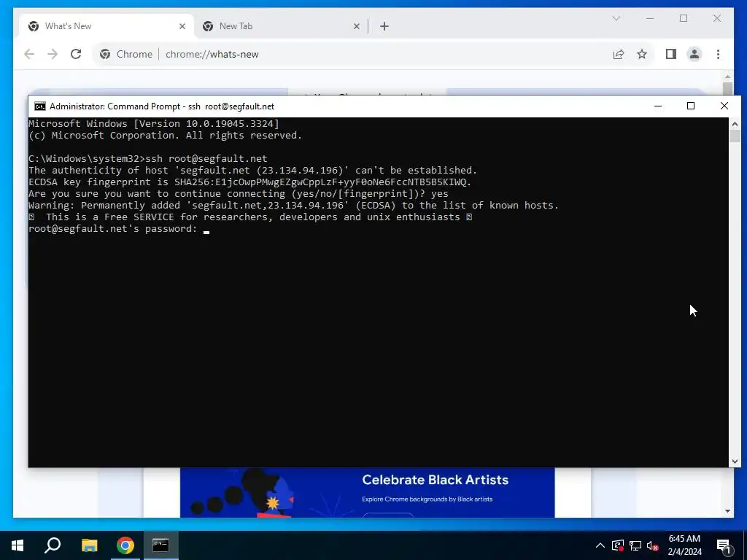The width and height of the screenshot is (747, 560).
Task: Click the 'Permanently added' warning line
Action: point(293,205)
